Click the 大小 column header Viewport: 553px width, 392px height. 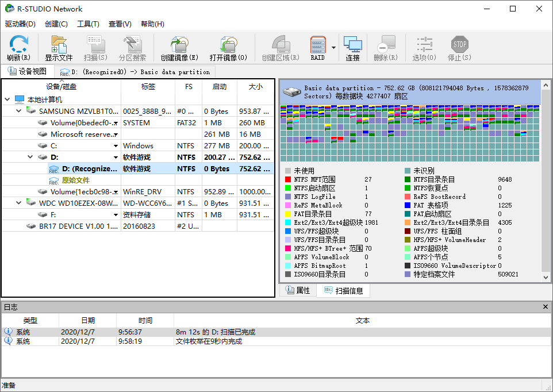tap(255, 87)
